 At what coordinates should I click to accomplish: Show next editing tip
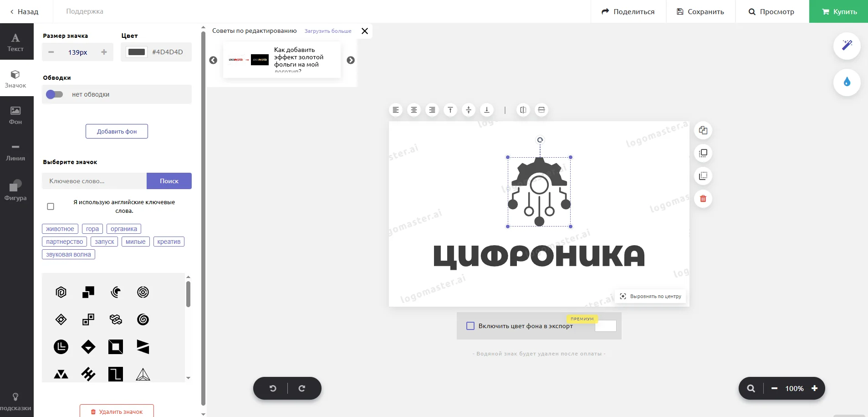pyautogui.click(x=351, y=60)
